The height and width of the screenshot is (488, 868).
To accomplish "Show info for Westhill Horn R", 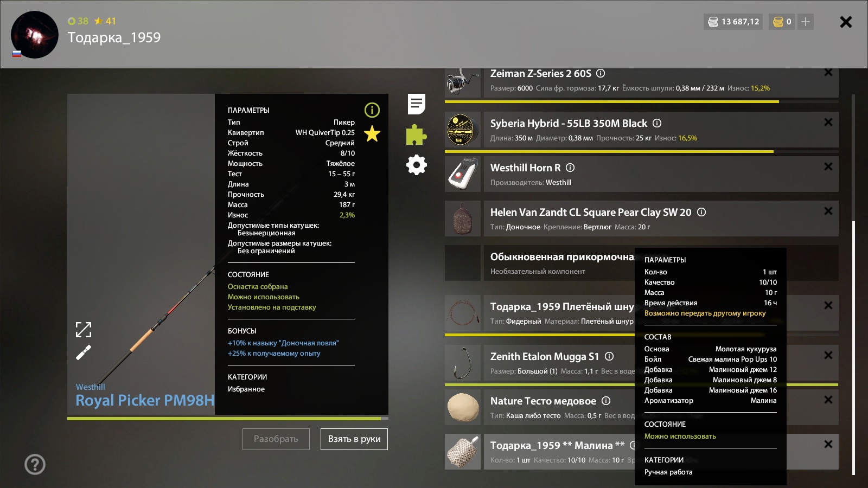I will pyautogui.click(x=570, y=168).
